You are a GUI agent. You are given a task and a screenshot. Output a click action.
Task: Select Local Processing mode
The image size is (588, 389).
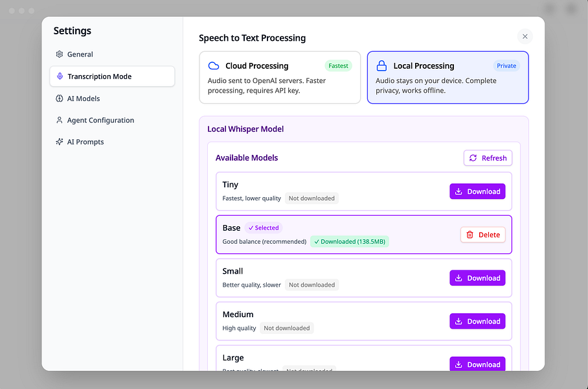pyautogui.click(x=447, y=78)
